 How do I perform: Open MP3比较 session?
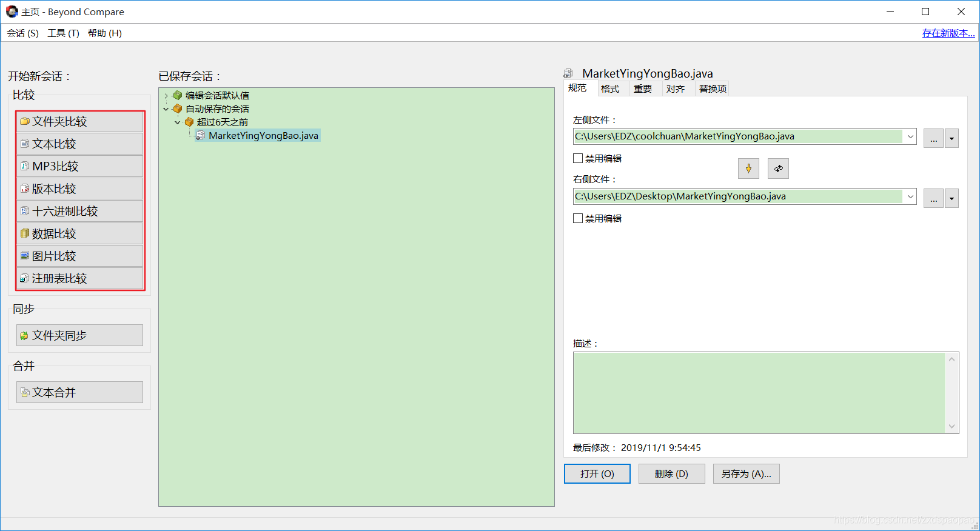coord(79,166)
